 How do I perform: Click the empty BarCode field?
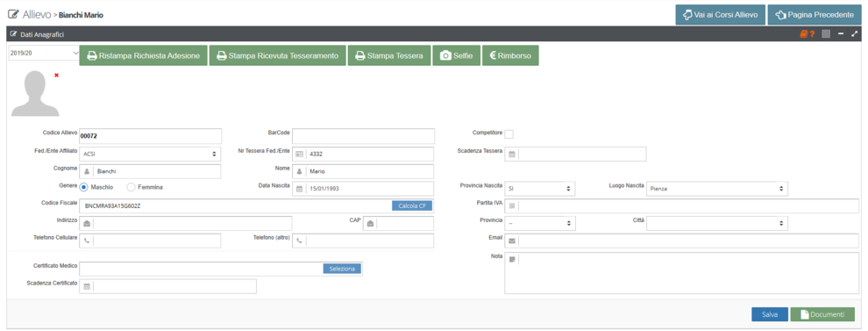(x=363, y=136)
